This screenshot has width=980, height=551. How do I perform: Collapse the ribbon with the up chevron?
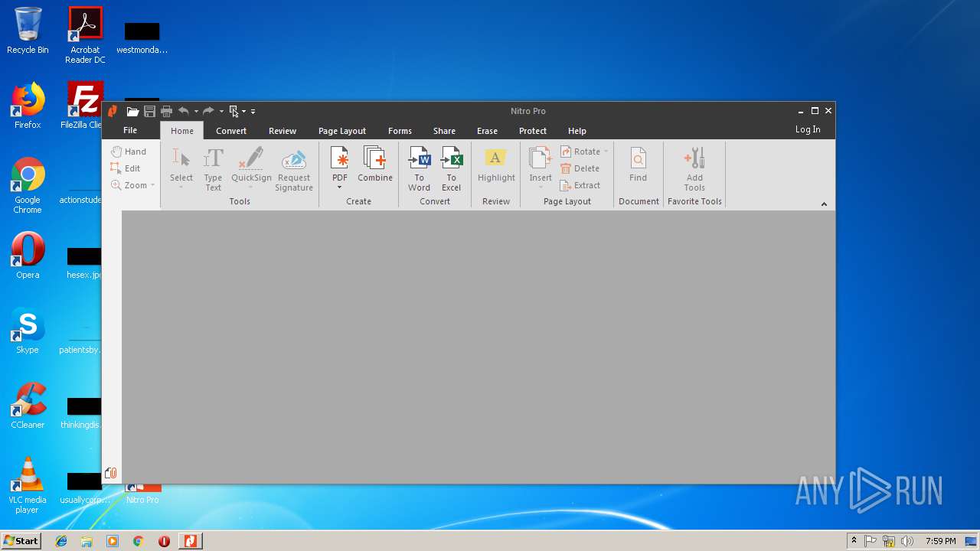pyautogui.click(x=824, y=204)
